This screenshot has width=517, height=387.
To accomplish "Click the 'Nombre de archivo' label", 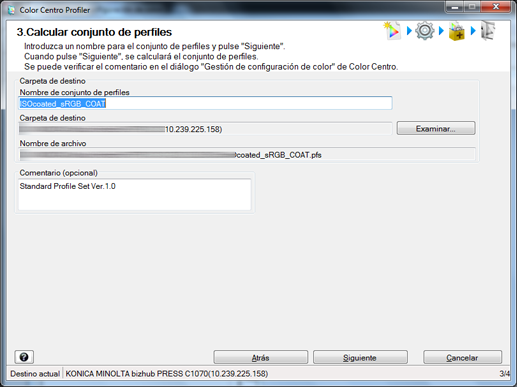I will tap(53, 143).
